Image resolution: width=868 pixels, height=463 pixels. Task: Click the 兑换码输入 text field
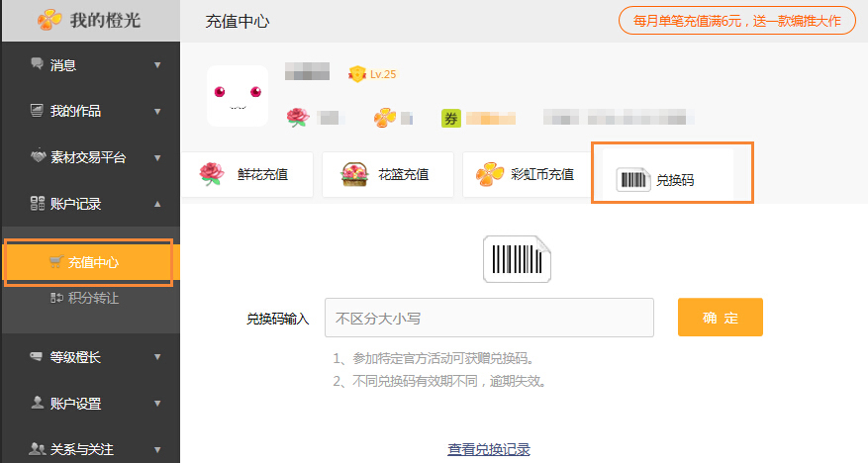point(489,319)
